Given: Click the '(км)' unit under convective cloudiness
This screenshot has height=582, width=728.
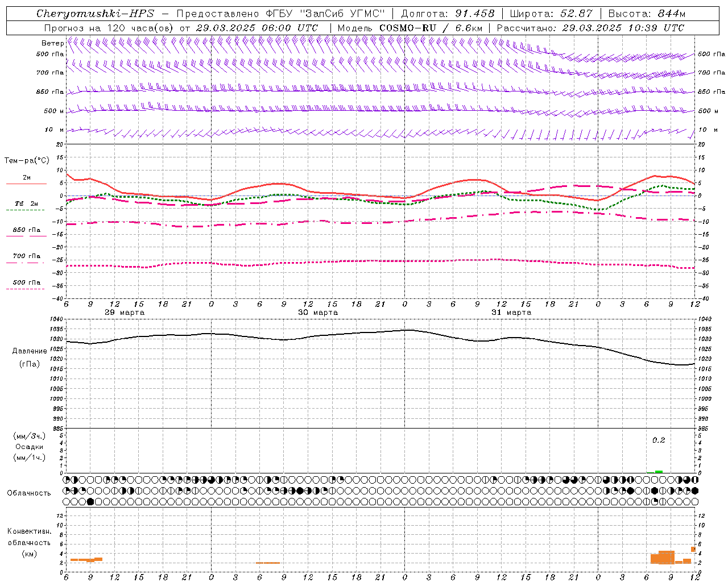Looking at the screenshot, I should click(29, 554).
